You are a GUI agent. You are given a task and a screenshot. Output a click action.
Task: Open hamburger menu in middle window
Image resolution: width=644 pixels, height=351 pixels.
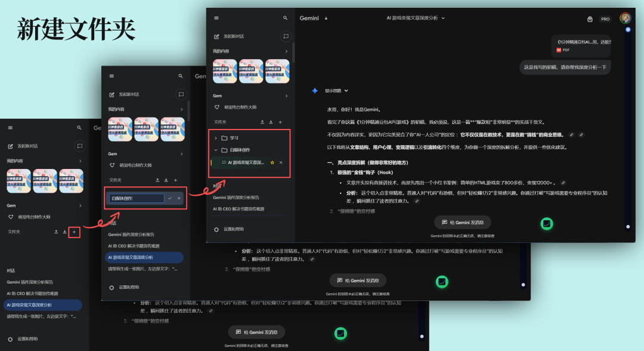(x=112, y=76)
